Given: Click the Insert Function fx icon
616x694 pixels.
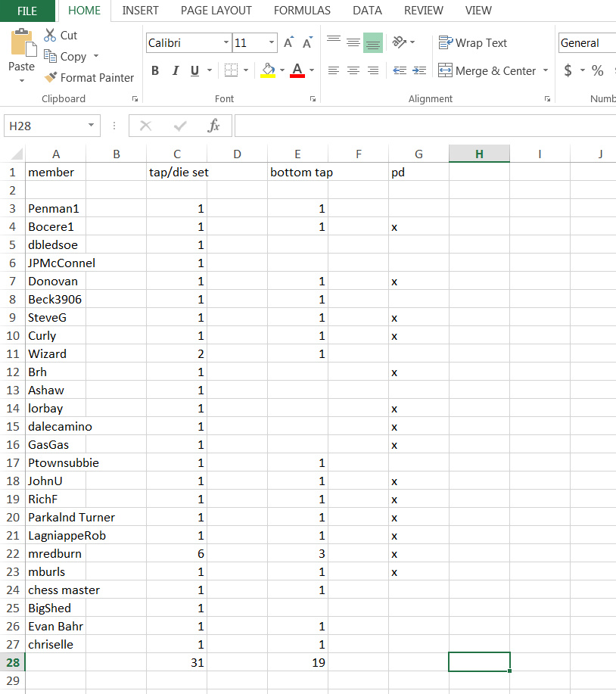Looking at the screenshot, I should (x=214, y=126).
